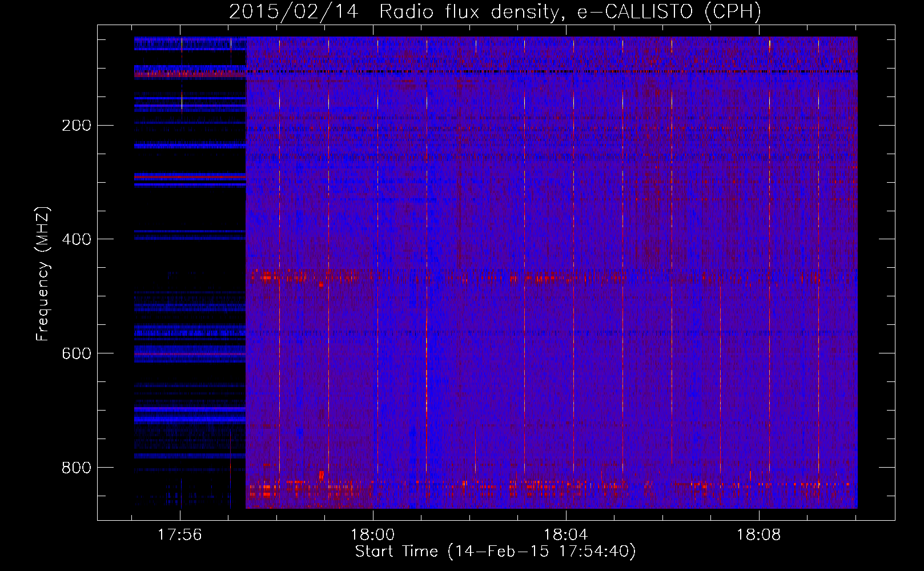Viewport: 924px width, 571px height.
Task: Click the plot title 'Radio flux density, e-CALLISTO (CPH)'
Action: pos(570,11)
